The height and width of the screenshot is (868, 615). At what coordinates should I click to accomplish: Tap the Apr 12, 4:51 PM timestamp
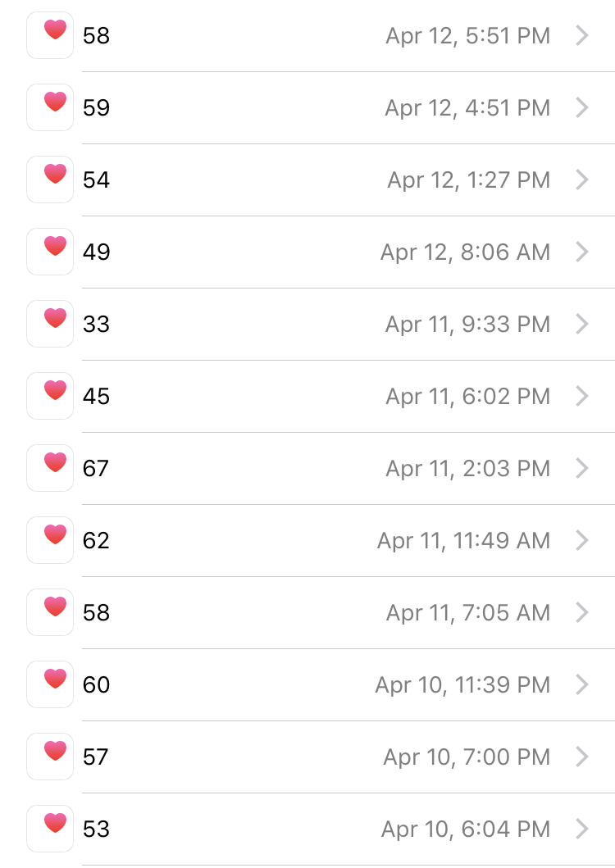coord(467,108)
